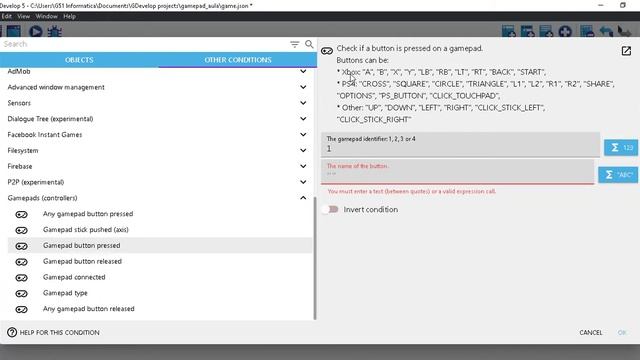Click the undo arrow in toolbar
Image resolution: width=640 pixels, height=360 pixels.
pyautogui.click(x=606, y=31)
